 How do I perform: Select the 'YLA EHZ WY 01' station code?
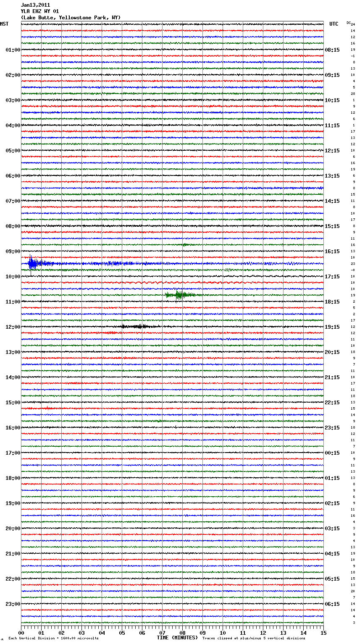(40, 11)
